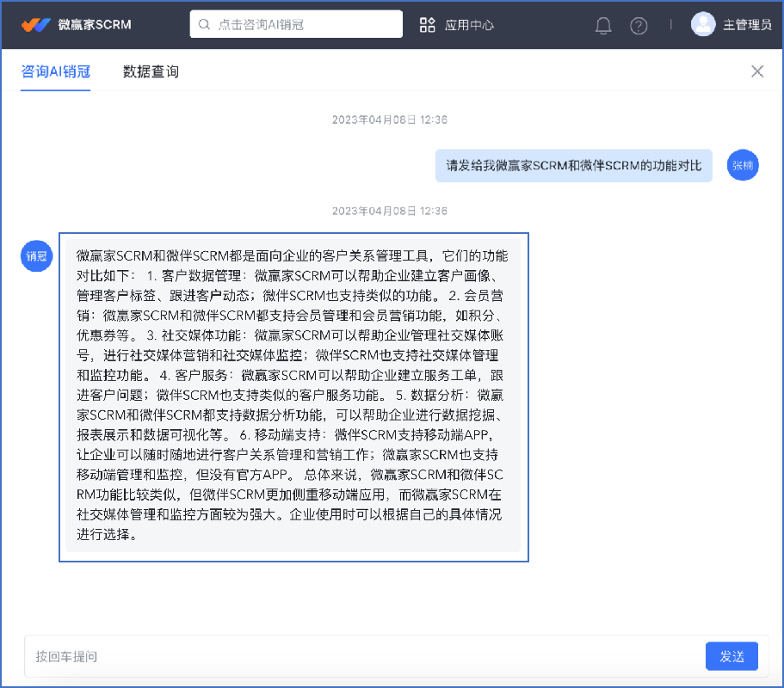Close the AI chat panel
This screenshot has height=688, width=784.
click(x=757, y=71)
